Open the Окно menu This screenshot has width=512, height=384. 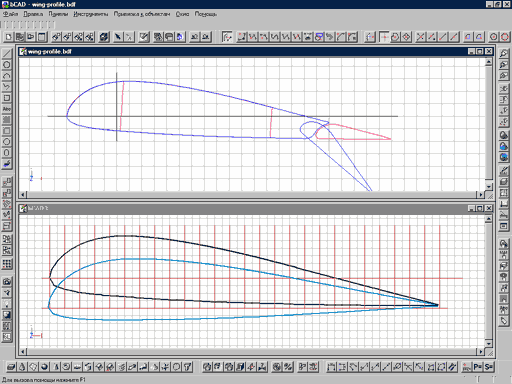[182, 14]
